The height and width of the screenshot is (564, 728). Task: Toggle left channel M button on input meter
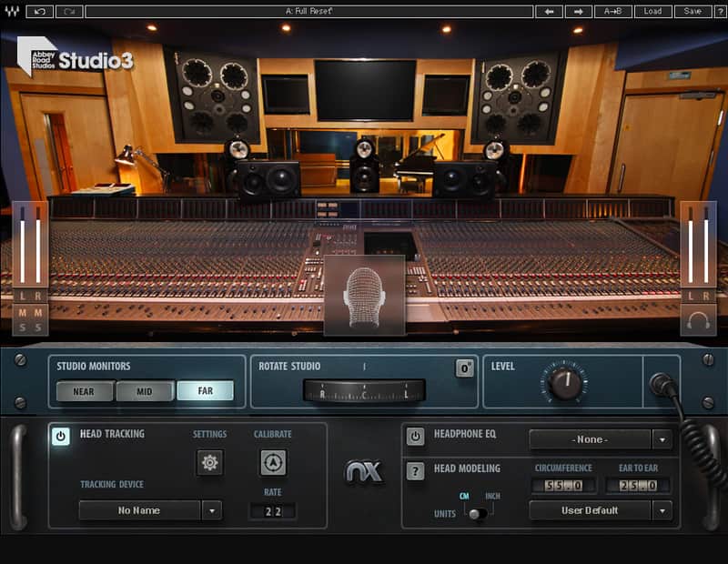pos(22,313)
